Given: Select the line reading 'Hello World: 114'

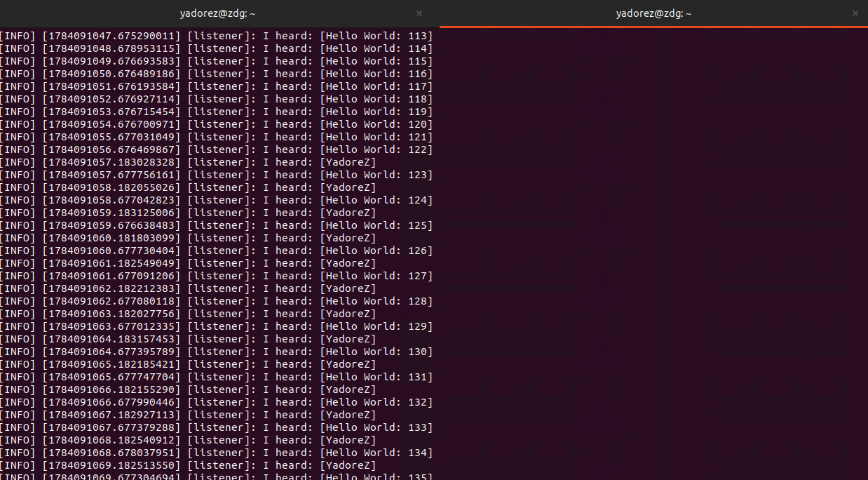Looking at the screenshot, I should (x=217, y=48).
